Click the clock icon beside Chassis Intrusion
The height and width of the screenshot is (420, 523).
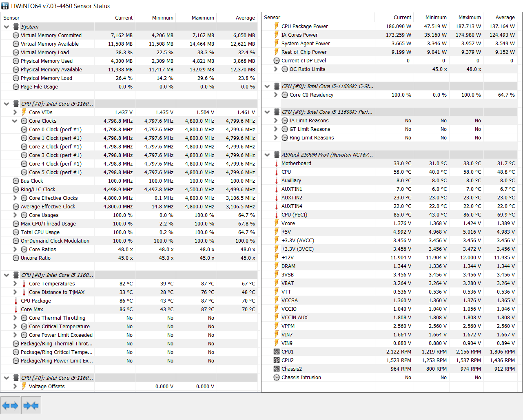pyautogui.click(x=277, y=377)
